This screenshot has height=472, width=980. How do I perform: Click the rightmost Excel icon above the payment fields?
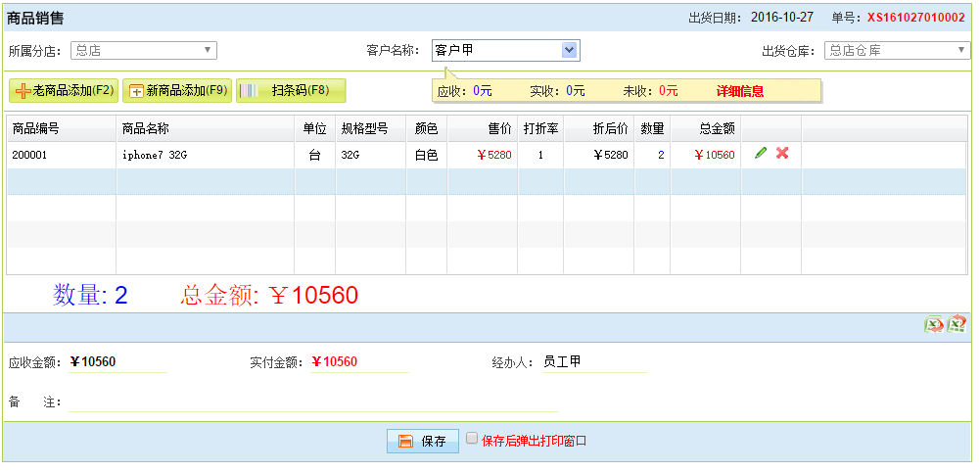pos(957,325)
